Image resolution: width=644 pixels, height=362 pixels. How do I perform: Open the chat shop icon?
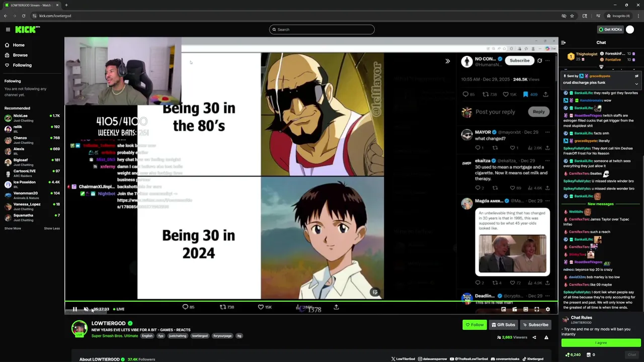pyautogui.click(x=588, y=355)
